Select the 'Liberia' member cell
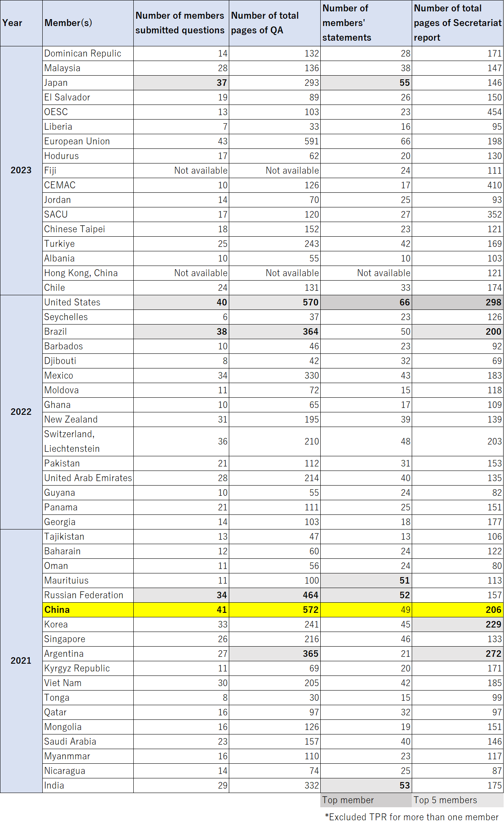Viewport: 504px width, 828px height. [x=88, y=127]
